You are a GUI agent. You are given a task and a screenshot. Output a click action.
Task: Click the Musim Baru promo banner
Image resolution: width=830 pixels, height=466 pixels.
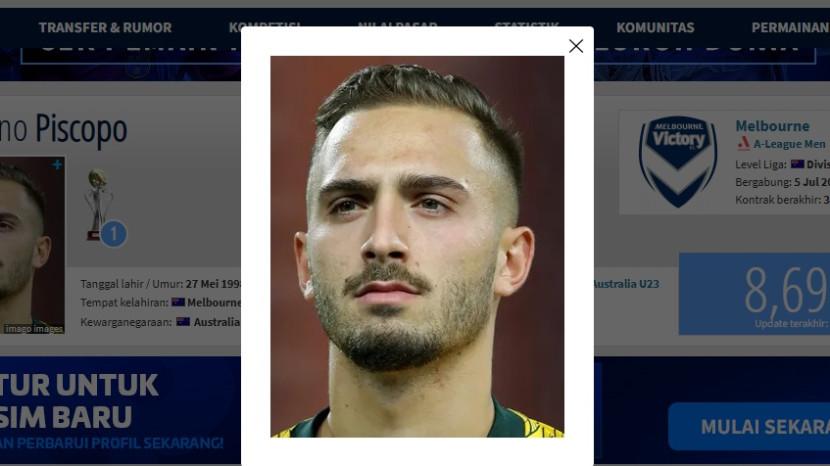[120, 411]
